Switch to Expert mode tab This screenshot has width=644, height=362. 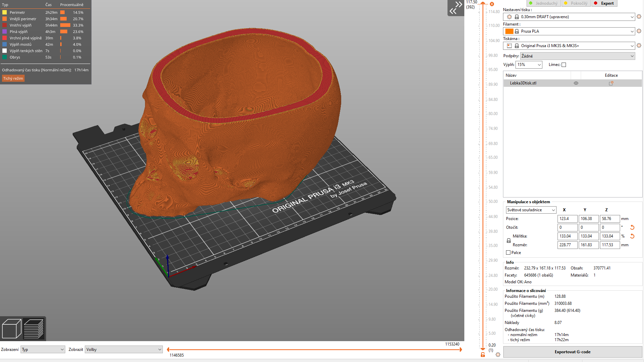pyautogui.click(x=604, y=3)
